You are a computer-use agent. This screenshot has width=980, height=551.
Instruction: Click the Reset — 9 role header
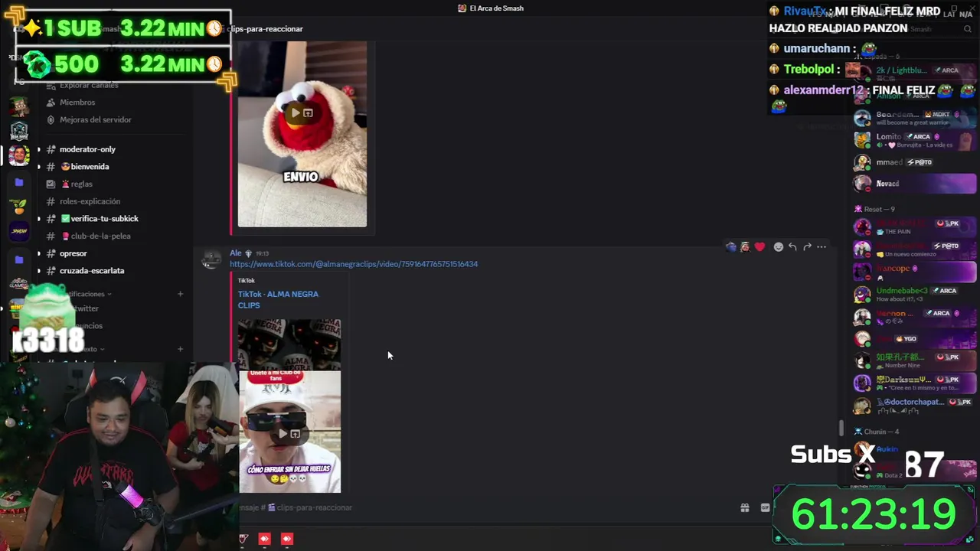click(879, 209)
